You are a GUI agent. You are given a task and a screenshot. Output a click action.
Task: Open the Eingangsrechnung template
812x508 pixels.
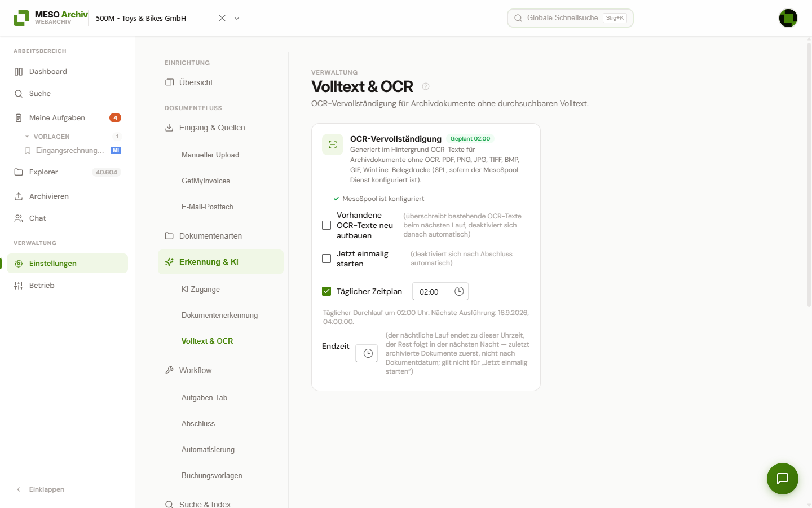pyautogui.click(x=72, y=151)
